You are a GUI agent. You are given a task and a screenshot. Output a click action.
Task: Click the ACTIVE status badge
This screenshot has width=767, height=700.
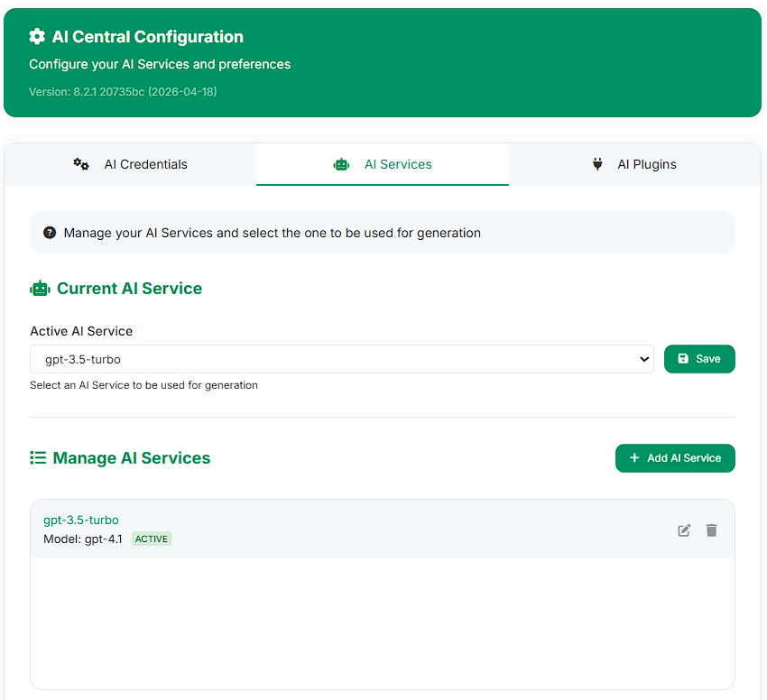pyautogui.click(x=152, y=539)
